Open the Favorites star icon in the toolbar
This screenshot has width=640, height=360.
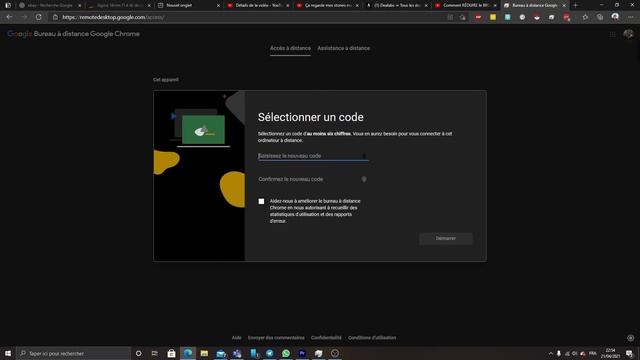[x=585, y=17]
